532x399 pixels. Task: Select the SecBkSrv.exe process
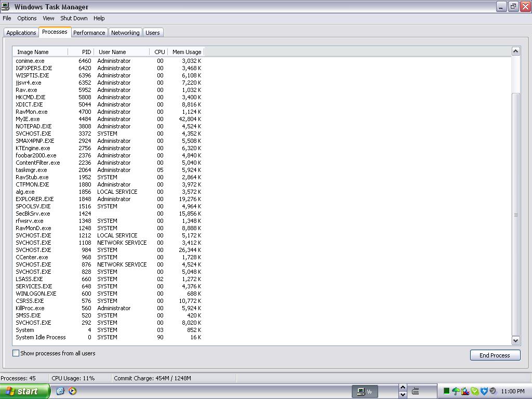point(109,214)
